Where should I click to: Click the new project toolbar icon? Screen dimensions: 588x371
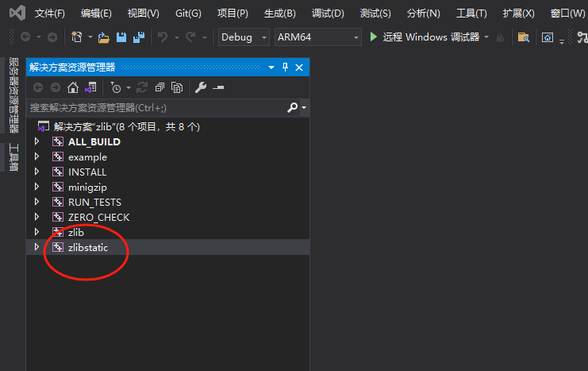tap(76, 37)
